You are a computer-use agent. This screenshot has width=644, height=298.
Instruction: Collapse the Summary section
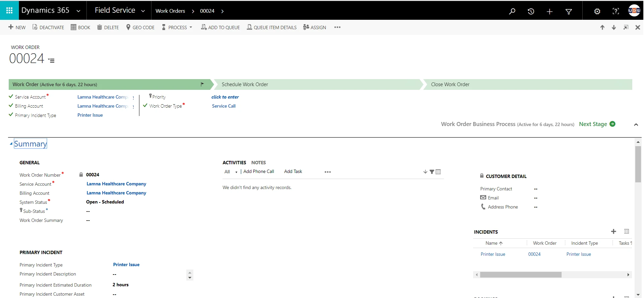coord(11,144)
